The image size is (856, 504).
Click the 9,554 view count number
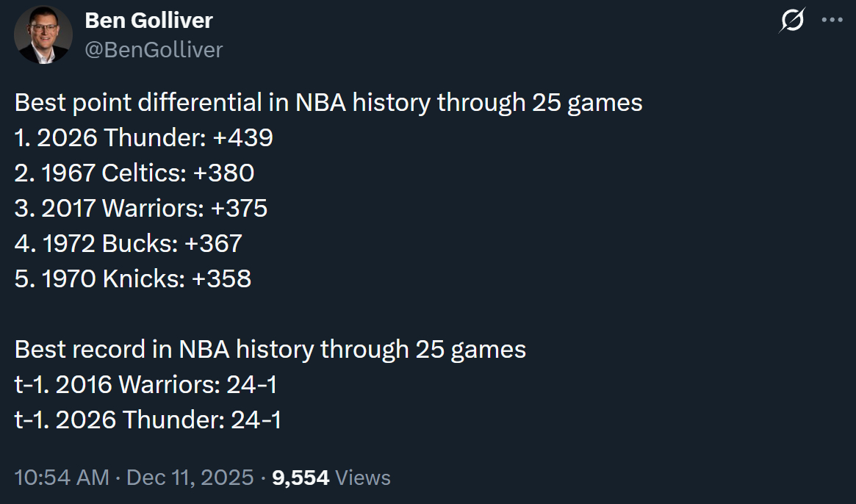click(300, 478)
